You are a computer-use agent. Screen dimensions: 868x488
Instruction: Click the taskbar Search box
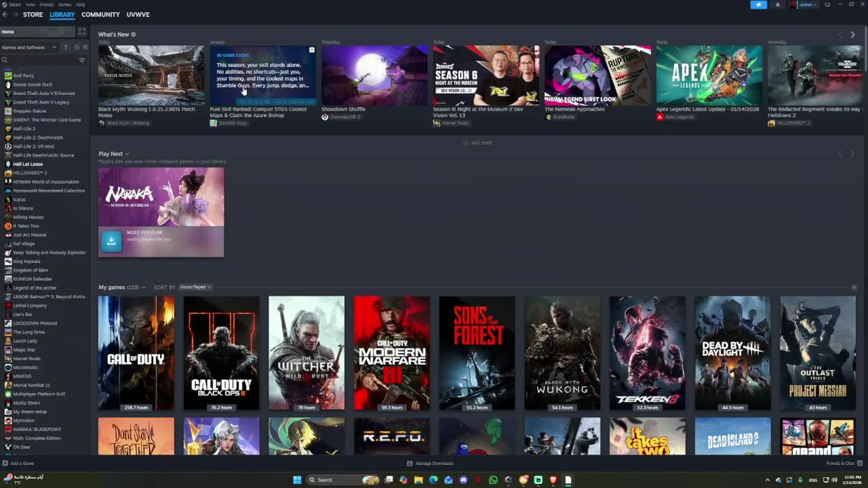click(344, 480)
